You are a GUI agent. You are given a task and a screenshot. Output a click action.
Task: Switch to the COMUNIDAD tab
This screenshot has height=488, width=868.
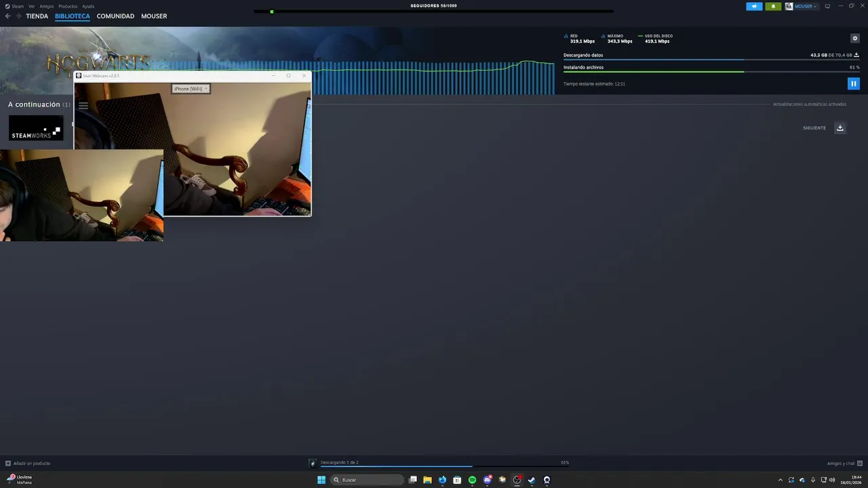coord(115,16)
